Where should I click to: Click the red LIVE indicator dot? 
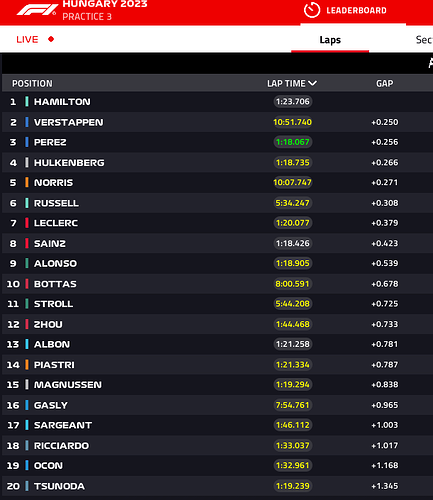51,39
